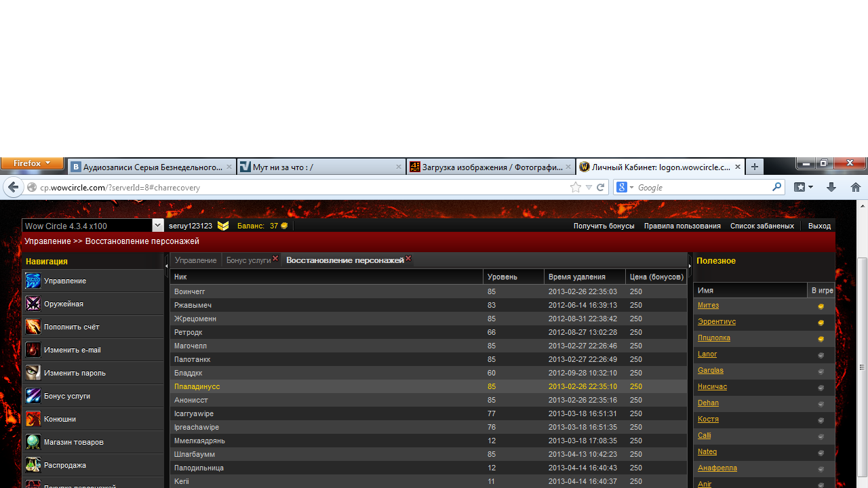This screenshot has height=488, width=868.
Task: Select the Восстановление персонажей panel tab
Action: click(344, 260)
